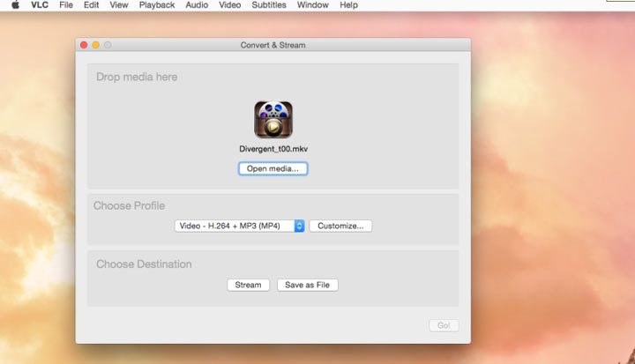635x364 pixels.
Task: Expand the Video - H.264 + MP3 profile dropdown
Action: click(x=239, y=226)
